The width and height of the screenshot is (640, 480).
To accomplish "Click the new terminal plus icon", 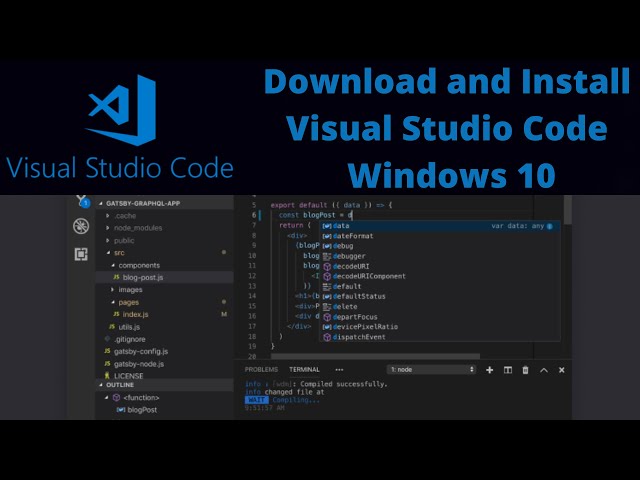I will click(x=489, y=370).
